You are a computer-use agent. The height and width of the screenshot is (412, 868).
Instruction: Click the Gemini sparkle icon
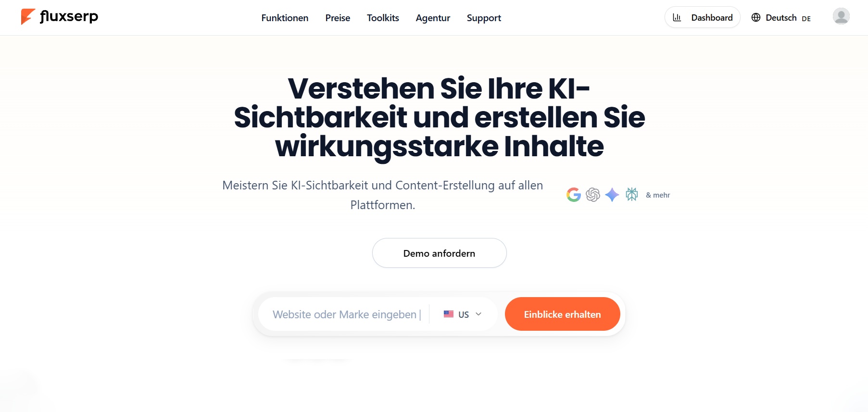(612, 195)
